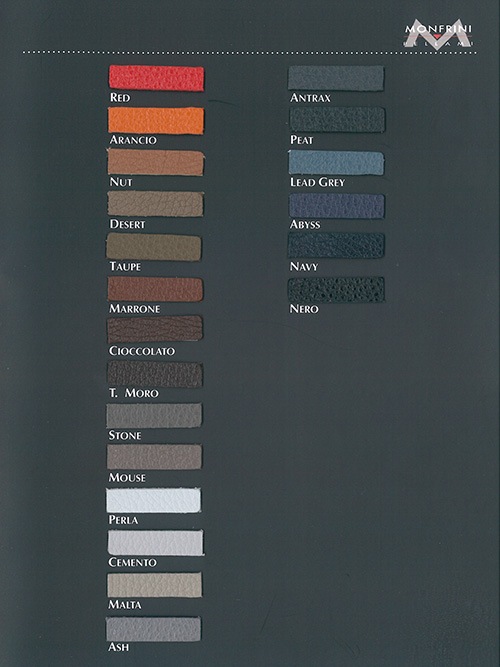
Task: Click the Mouse leather sample
Action: (154, 457)
